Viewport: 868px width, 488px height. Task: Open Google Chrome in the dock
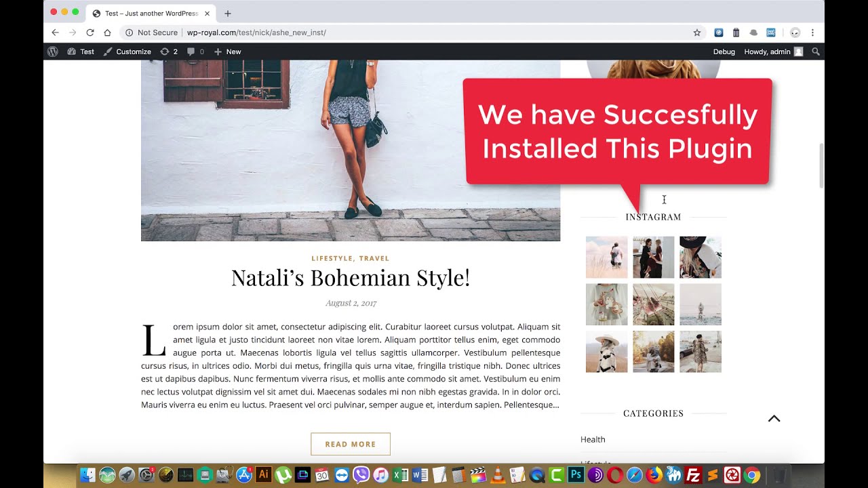click(x=751, y=475)
